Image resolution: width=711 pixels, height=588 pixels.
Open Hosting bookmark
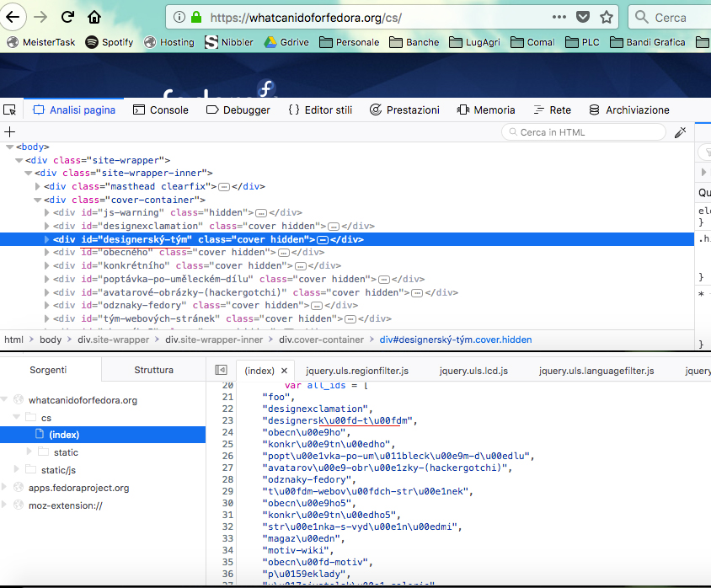(x=169, y=42)
